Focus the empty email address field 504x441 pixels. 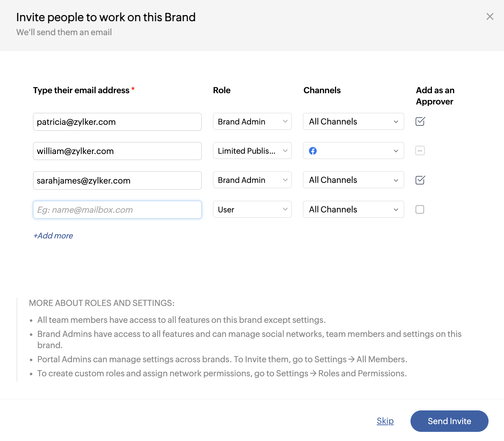click(x=117, y=210)
